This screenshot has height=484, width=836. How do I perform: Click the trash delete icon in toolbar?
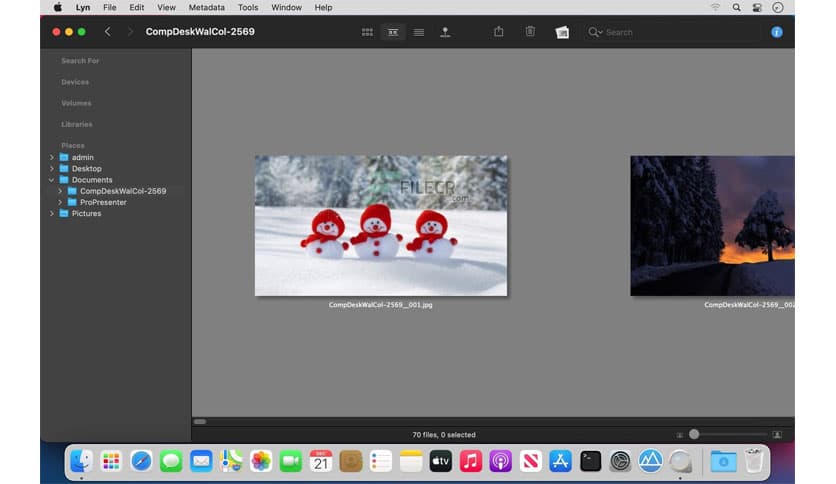530,32
